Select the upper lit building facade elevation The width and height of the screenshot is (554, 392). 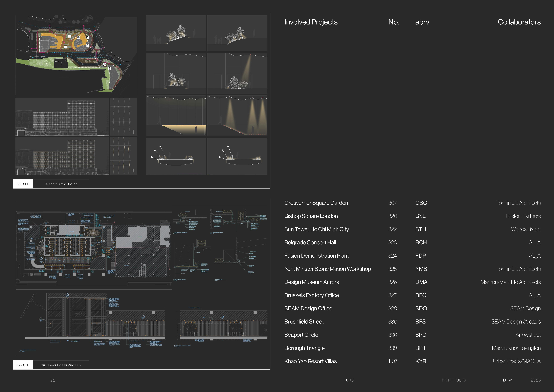tap(62, 117)
